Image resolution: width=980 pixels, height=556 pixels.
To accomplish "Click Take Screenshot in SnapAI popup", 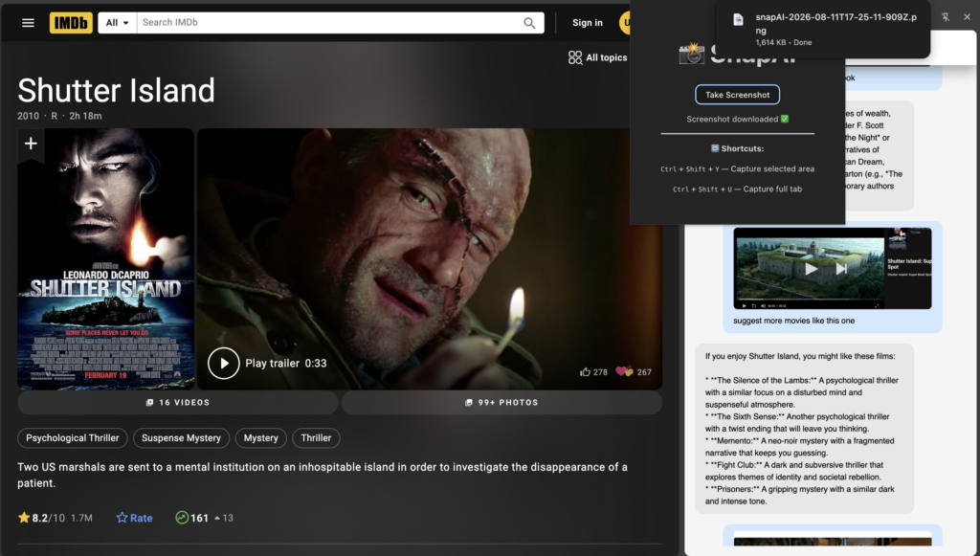I will 738,95.
